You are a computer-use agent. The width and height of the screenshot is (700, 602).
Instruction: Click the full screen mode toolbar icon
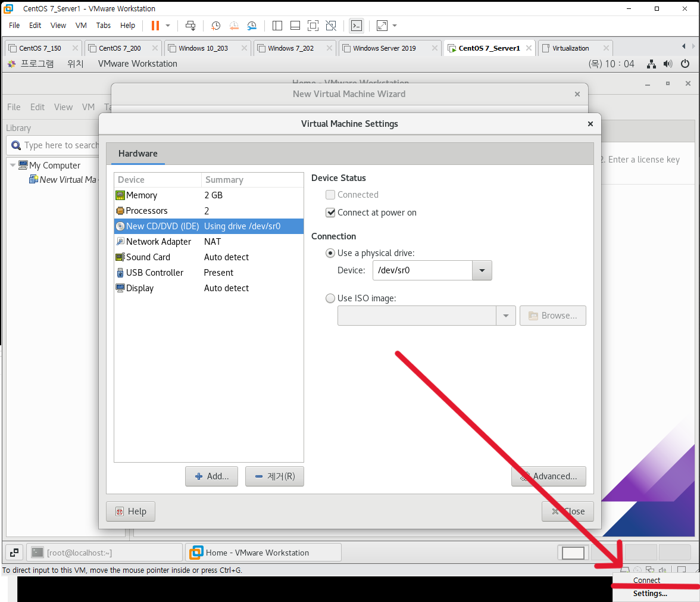click(313, 26)
